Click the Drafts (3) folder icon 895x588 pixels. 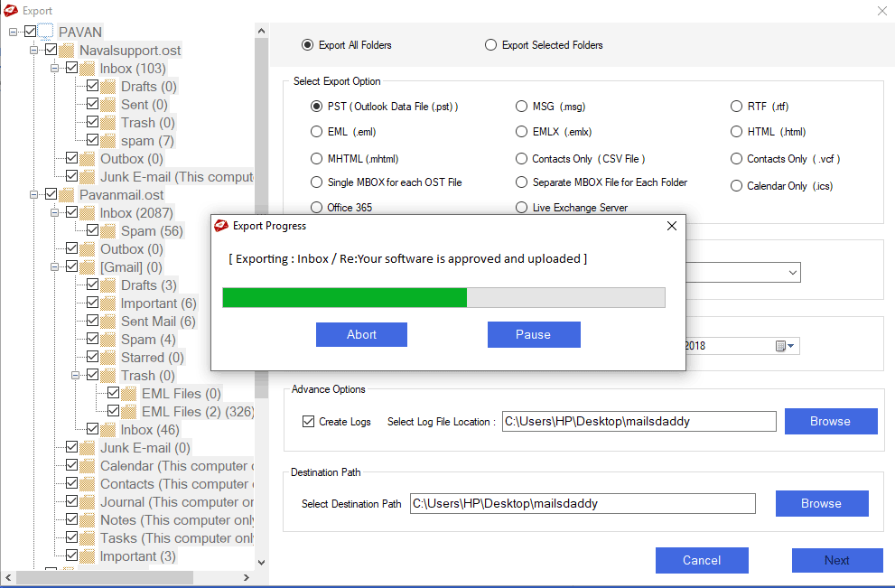click(108, 285)
